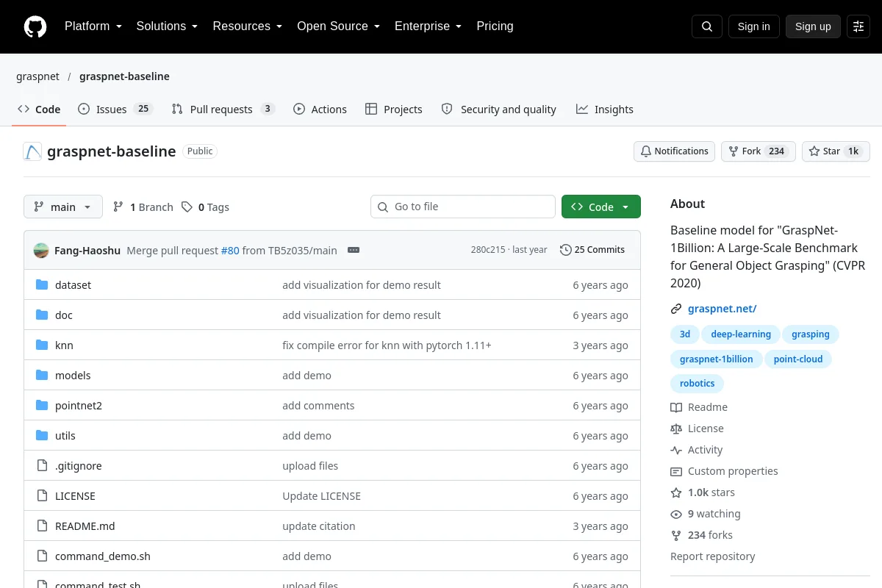Viewport: 882px width, 588px height.
Task: Switch to the Actions tab
Action: 320,109
